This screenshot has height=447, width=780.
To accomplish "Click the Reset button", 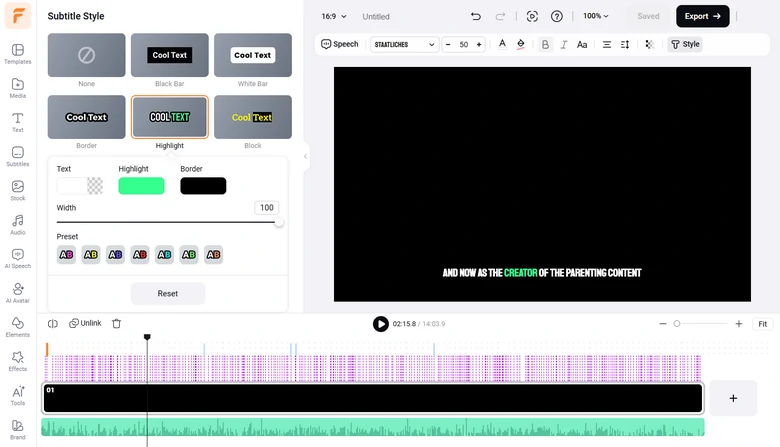I will coord(168,294).
